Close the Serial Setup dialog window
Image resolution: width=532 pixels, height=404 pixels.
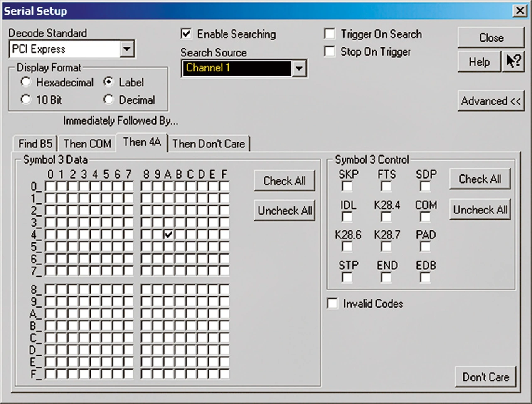[520, 11]
